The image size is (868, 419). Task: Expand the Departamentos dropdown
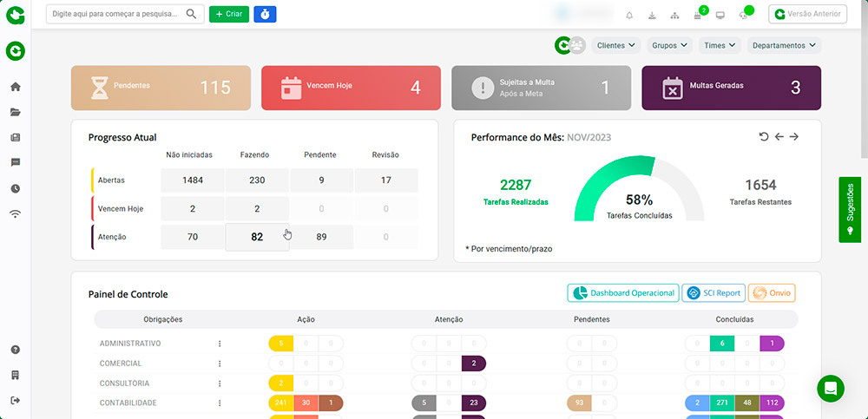784,45
